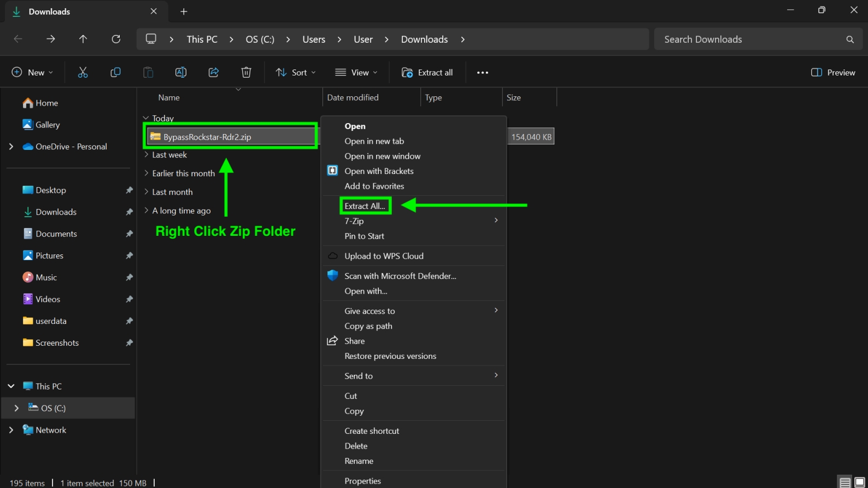Click the Rename icon in toolbar
Viewport: 868px width, 488px height.
coord(181,72)
